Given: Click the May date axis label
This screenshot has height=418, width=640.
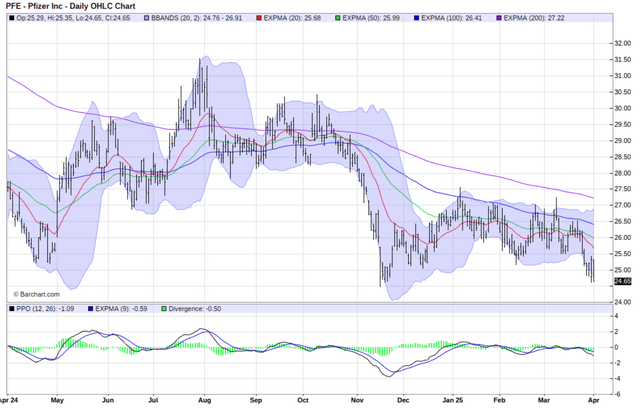Looking at the screenshot, I should coord(57,400).
